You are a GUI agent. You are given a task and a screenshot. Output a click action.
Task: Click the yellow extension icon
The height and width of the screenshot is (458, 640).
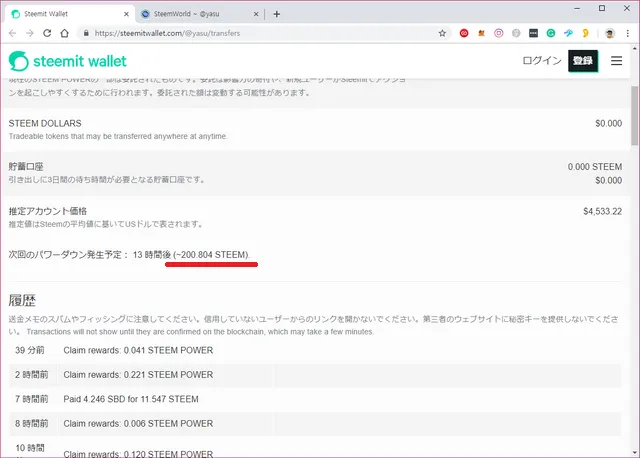(x=586, y=33)
